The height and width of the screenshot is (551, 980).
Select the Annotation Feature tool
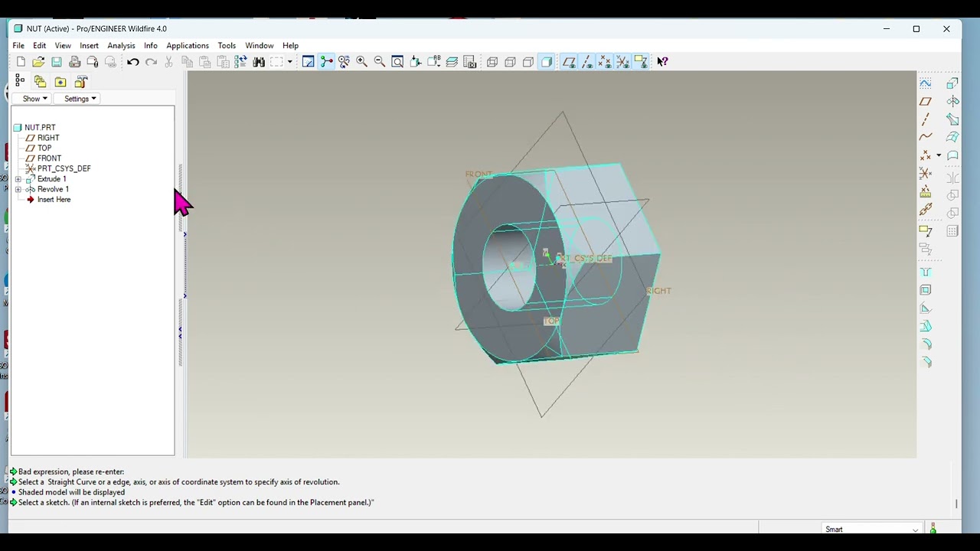[x=926, y=231]
